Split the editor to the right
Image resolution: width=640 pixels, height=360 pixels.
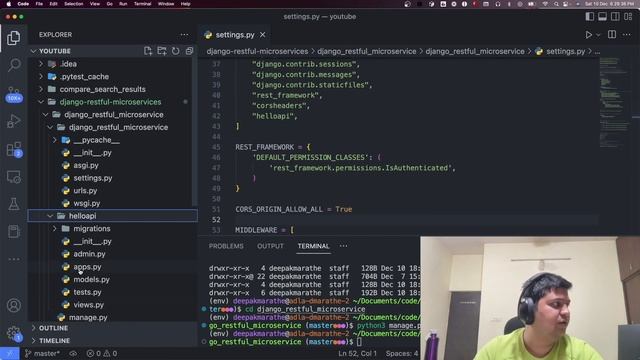tap(612, 35)
